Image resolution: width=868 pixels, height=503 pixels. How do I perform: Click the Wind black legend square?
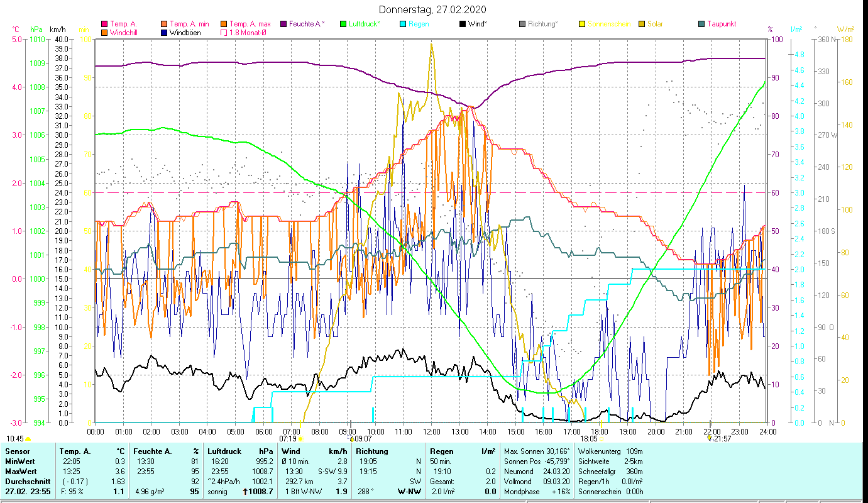(x=463, y=24)
